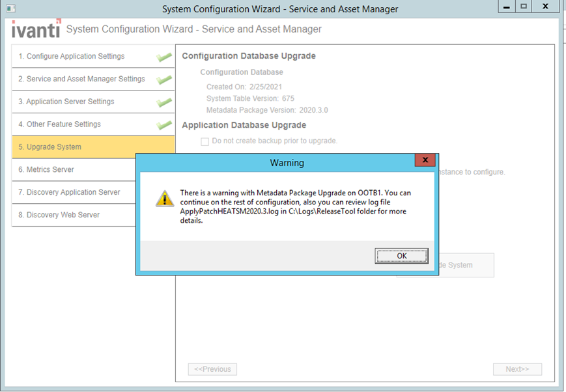Click OK to dismiss the warning
This screenshot has height=392, width=566.
coord(401,255)
